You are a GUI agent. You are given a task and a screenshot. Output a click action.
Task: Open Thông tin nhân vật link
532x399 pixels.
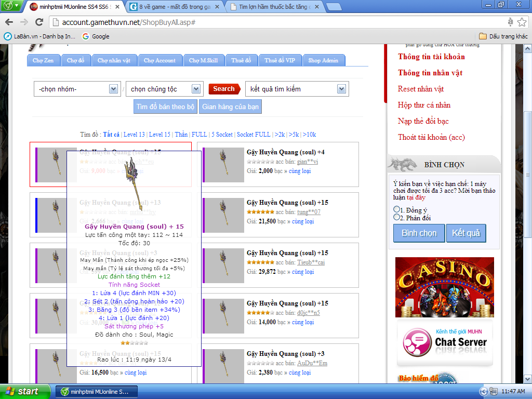[430, 73]
